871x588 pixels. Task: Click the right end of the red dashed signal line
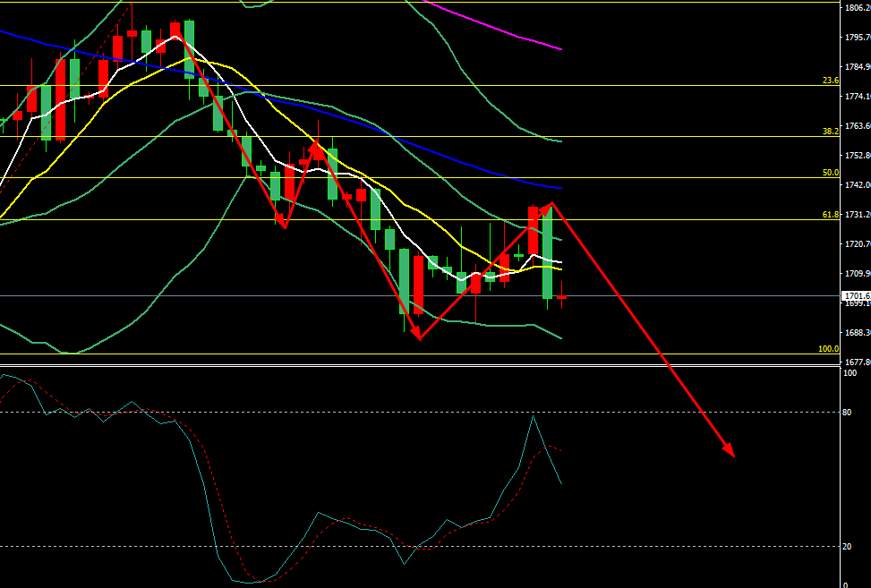(x=560, y=449)
